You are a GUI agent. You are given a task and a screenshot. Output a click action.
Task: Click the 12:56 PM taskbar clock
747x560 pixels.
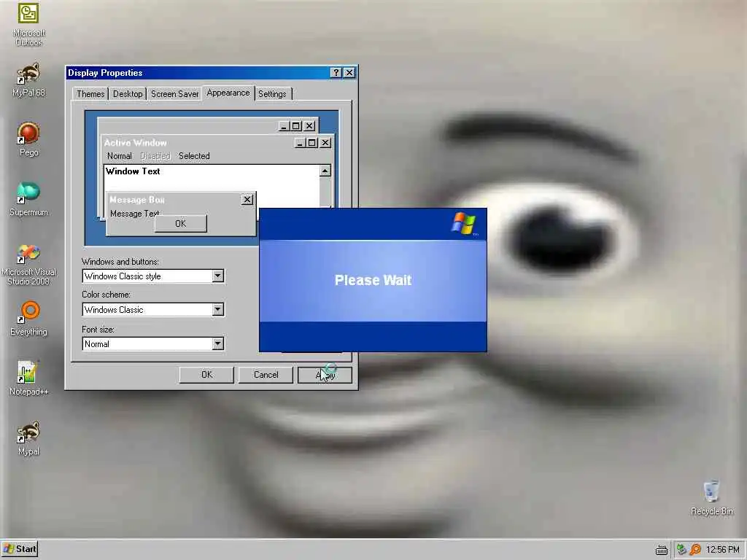pyautogui.click(x=723, y=550)
